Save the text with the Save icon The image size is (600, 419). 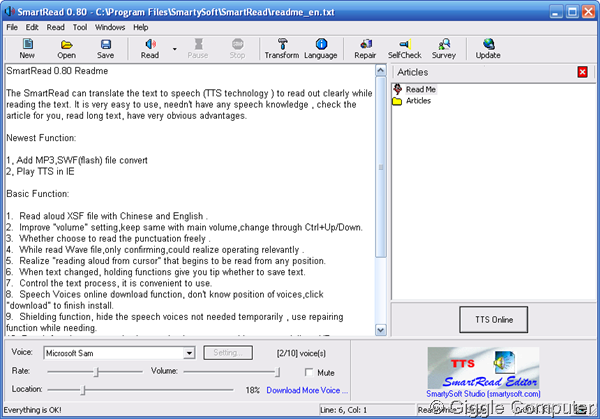coord(105,49)
